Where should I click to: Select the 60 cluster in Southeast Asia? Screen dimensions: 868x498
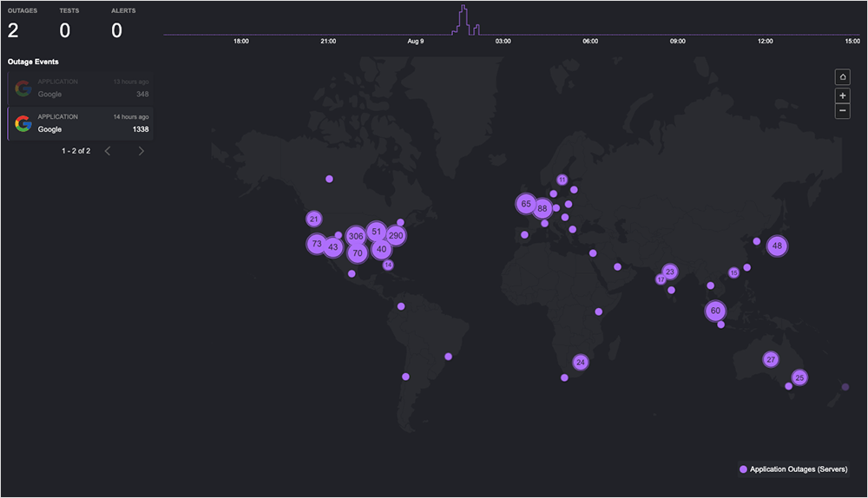click(x=715, y=311)
